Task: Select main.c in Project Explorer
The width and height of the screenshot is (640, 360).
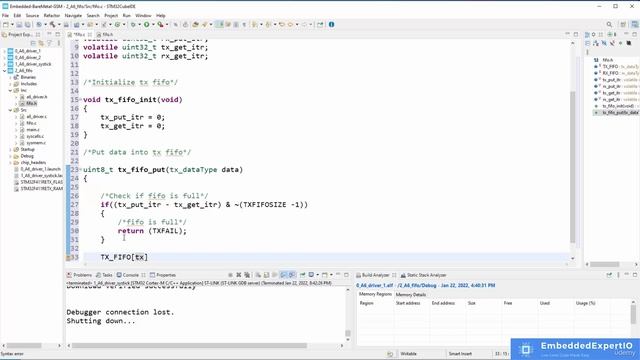Action: [32, 130]
